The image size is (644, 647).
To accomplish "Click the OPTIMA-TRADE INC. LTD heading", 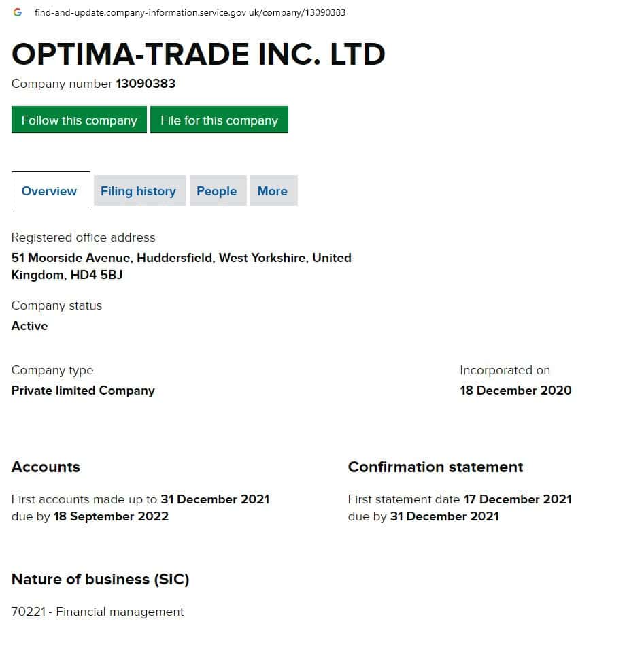I will coord(199,54).
